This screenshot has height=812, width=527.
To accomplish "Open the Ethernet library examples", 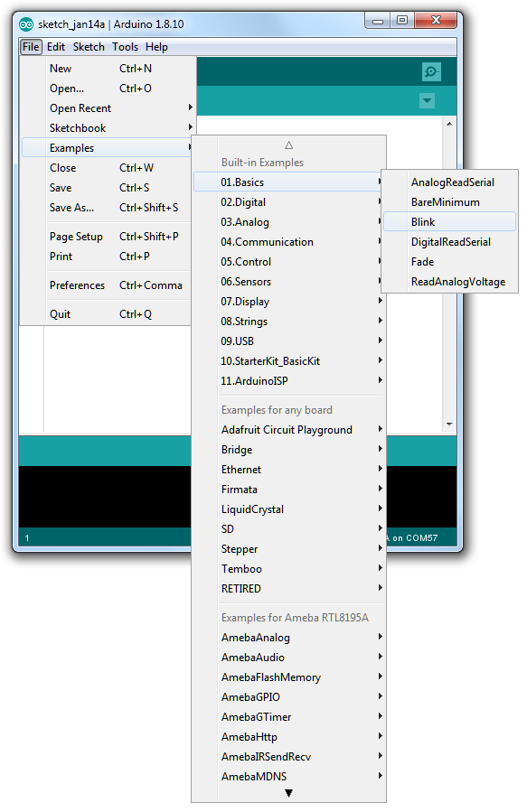I will (x=288, y=469).
